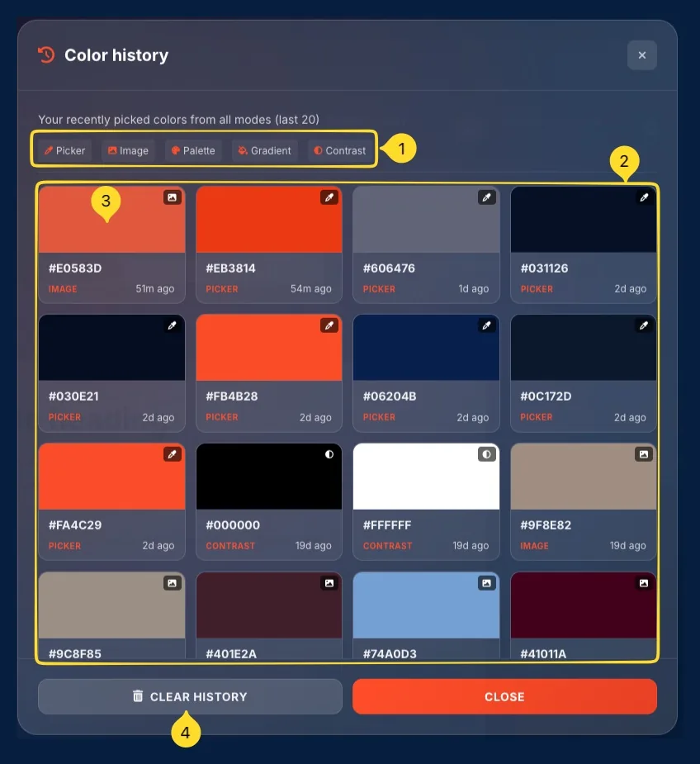Screen dimensions: 700x764
Task: Click the picker pencil badge on the #EB3814 card
Action: [329, 197]
